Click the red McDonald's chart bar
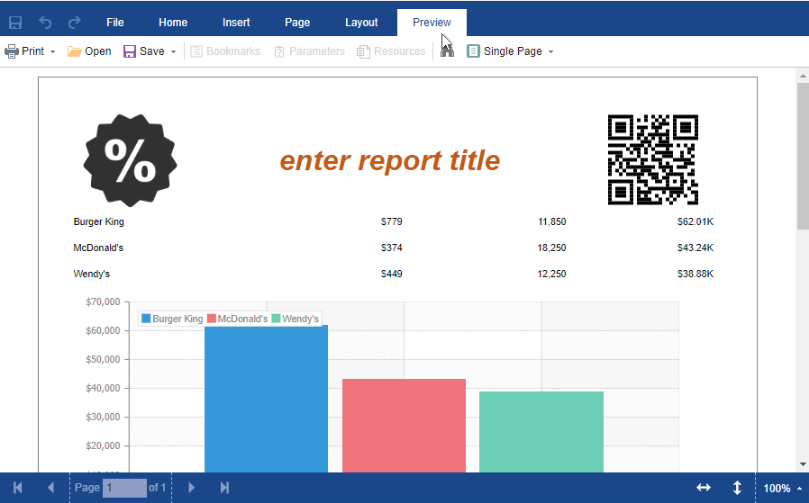Viewport: 809px width, 503px height. click(x=404, y=426)
